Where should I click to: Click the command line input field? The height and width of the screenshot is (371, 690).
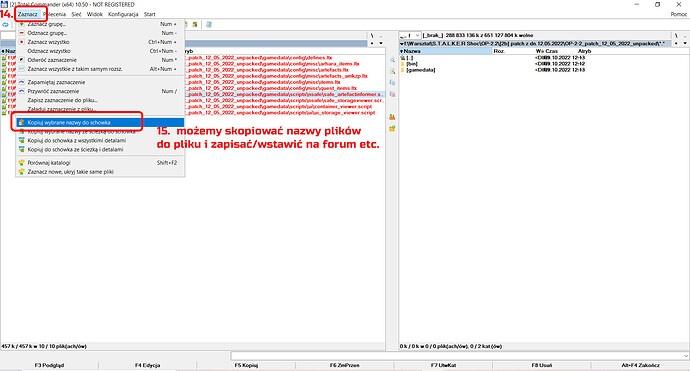[457, 356]
